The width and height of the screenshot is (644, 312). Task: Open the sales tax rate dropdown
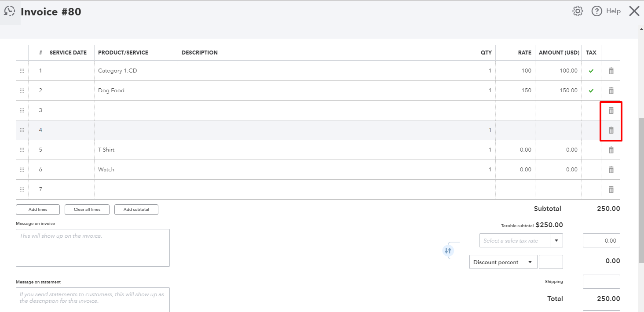click(x=556, y=241)
